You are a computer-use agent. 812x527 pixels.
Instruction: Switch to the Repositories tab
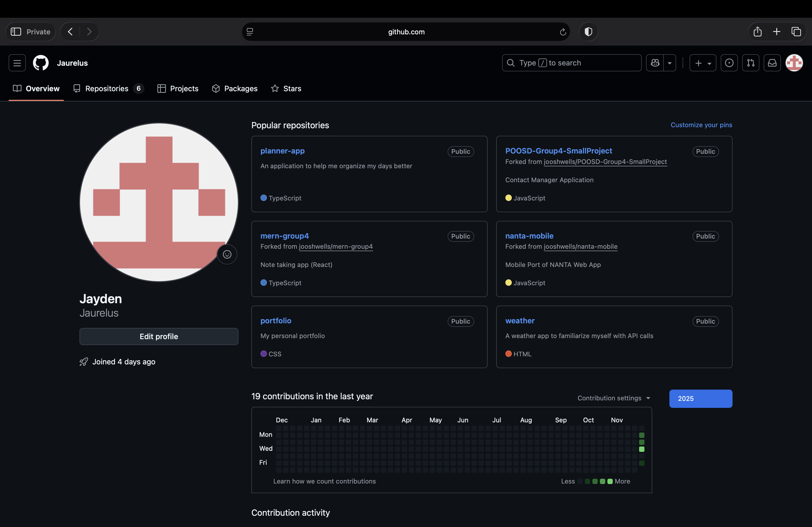pos(107,89)
